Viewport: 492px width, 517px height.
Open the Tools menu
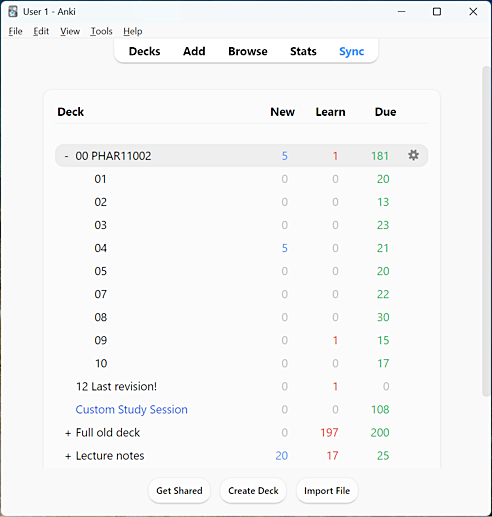click(101, 31)
